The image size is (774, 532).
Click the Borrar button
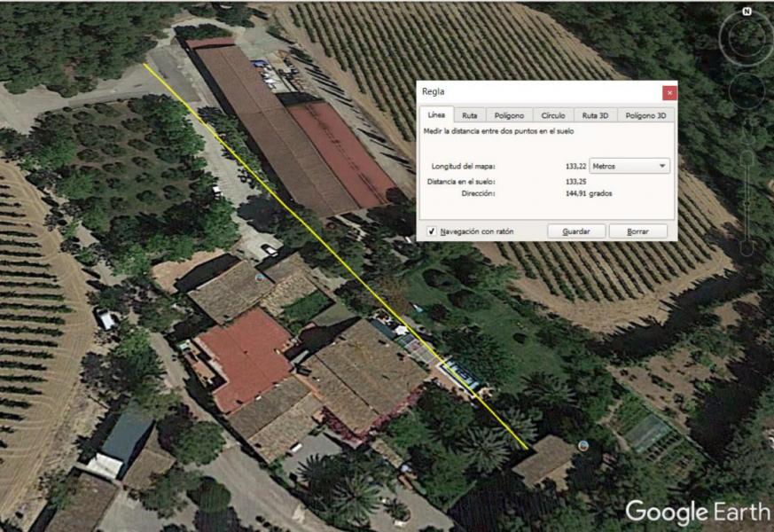tap(637, 231)
